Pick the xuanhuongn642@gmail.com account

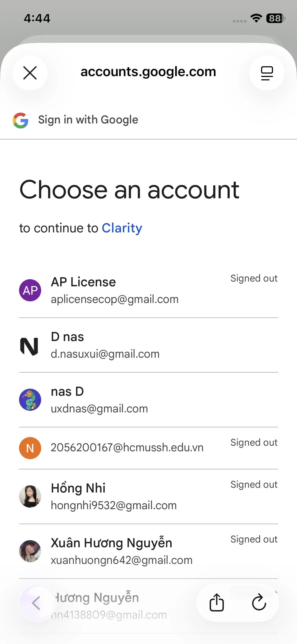pos(121,560)
